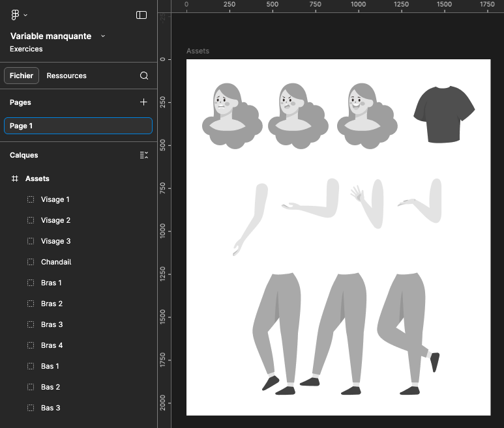Toggle the sidebar panel layout icon
Viewport: 504px width, 428px height.
coord(141,15)
